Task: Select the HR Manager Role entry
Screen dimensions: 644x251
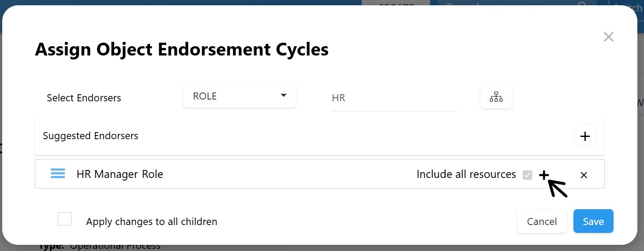Action: click(120, 174)
